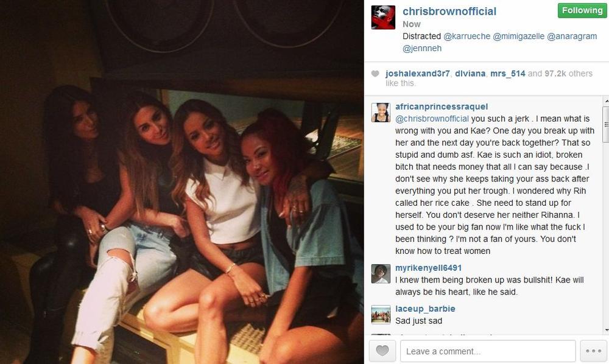Click the small heart icon next to likes

[x=375, y=74]
